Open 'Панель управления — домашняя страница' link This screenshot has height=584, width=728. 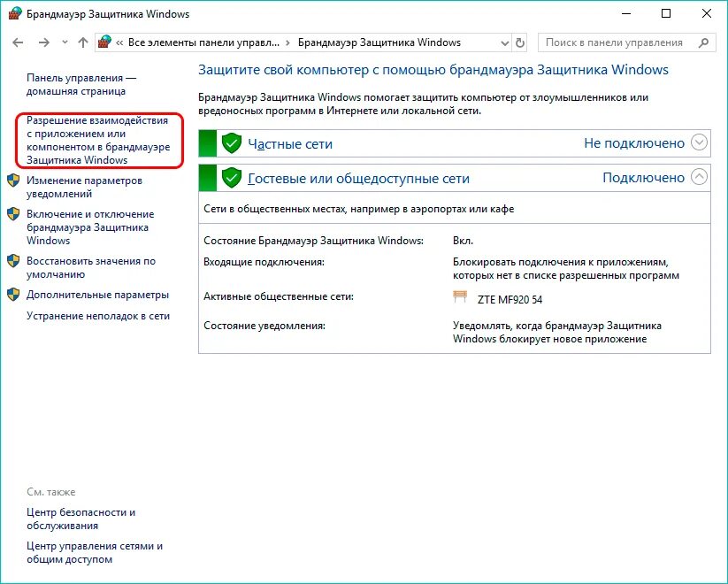(x=81, y=85)
